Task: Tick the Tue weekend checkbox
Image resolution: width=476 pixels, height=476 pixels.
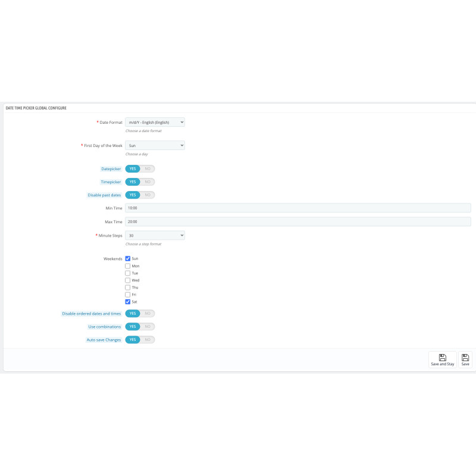Action: coord(128,273)
